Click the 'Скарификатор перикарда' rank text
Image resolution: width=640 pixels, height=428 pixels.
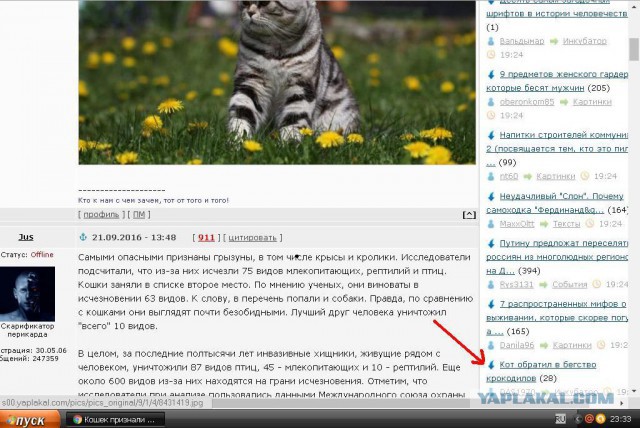27,330
